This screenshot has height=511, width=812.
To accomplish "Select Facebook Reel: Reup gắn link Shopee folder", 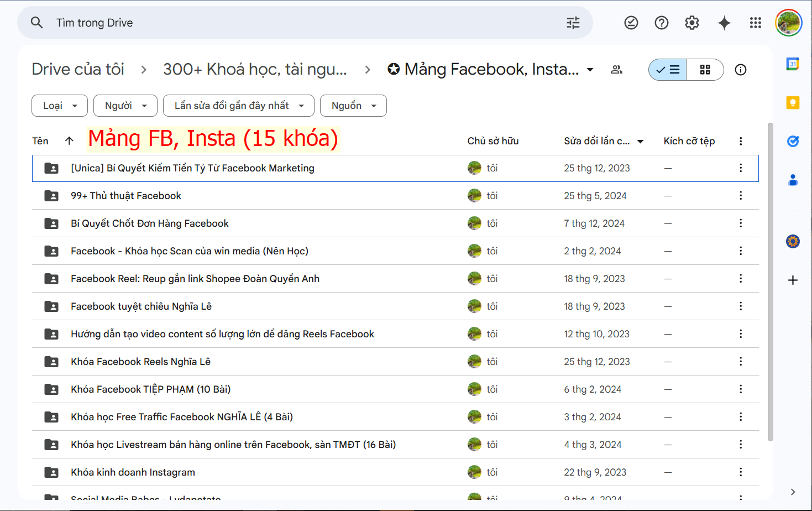I will click(395, 279).
